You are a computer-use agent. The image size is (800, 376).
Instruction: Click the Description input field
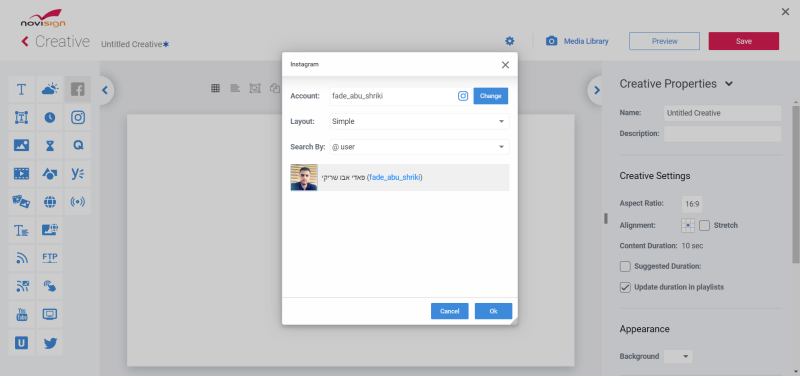(722, 134)
